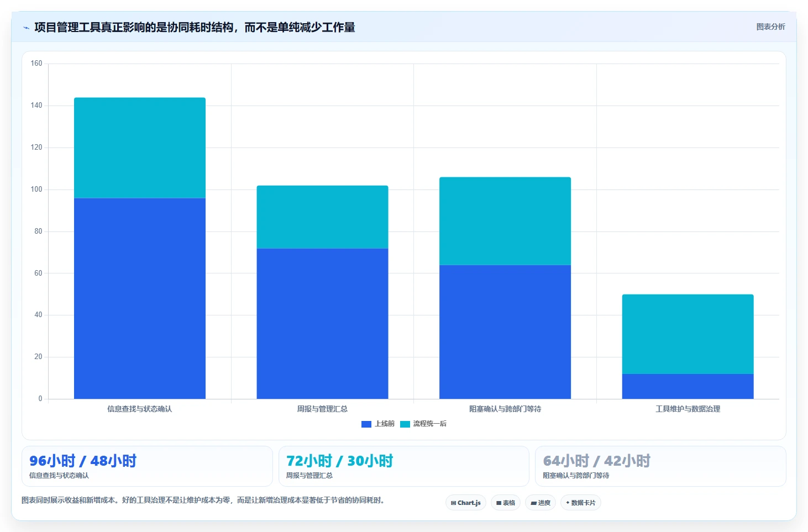
Task: Click the cyan segment of 周报与管理汇总 bar
Action: click(322, 217)
